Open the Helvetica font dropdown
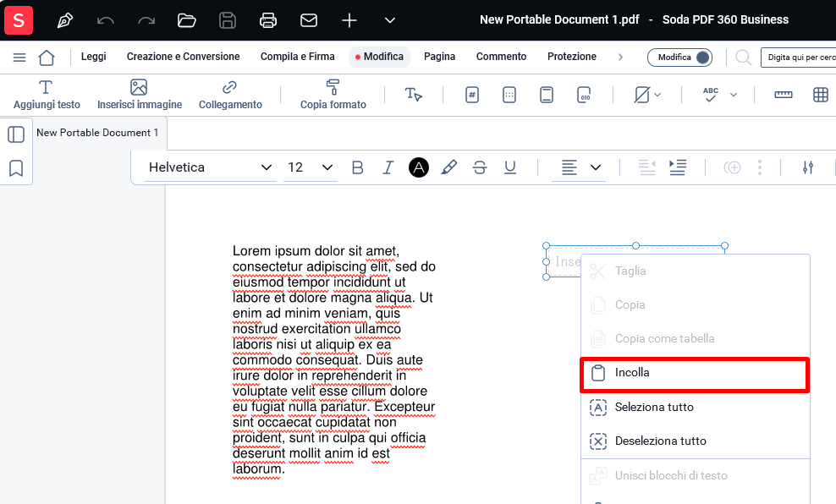The image size is (836, 504). (x=210, y=167)
